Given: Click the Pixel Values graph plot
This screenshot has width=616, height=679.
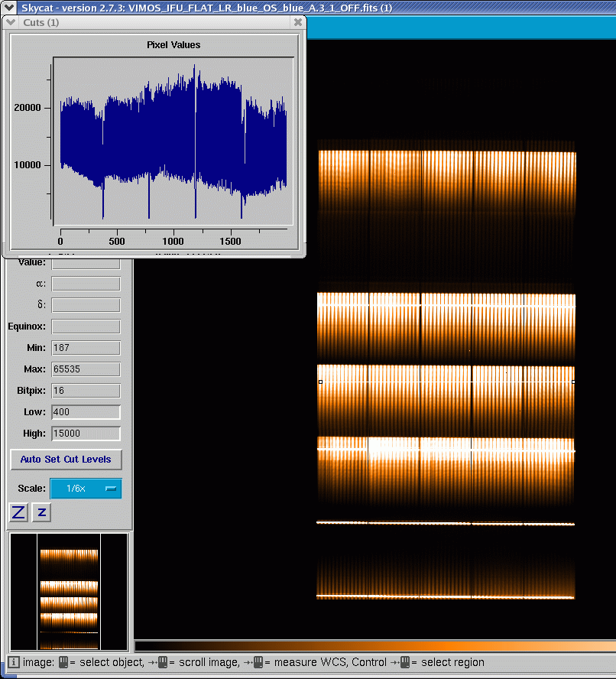Looking at the screenshot, I should (173, 141).
